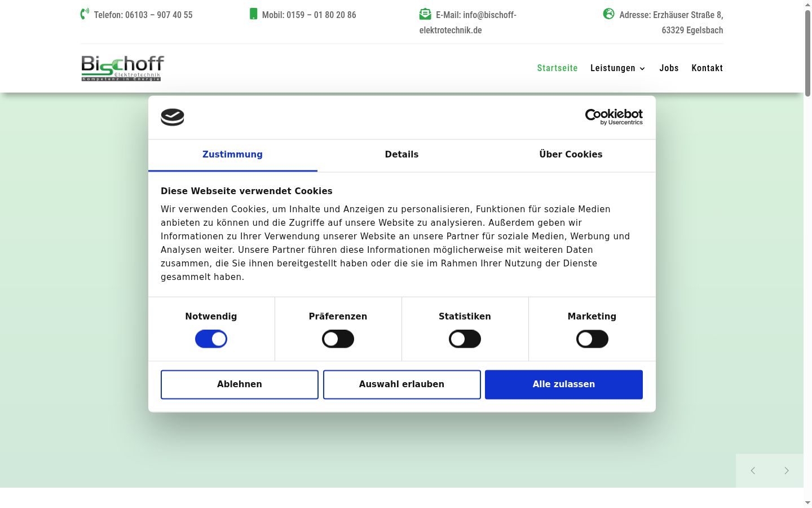Click the Notwendig label
This screenshot has height=508, width=812.
click(211, 317)
